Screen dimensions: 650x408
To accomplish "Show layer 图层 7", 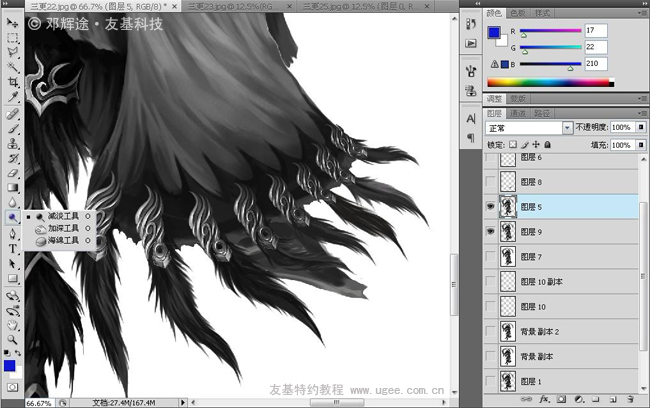I will tap(490, 257).
